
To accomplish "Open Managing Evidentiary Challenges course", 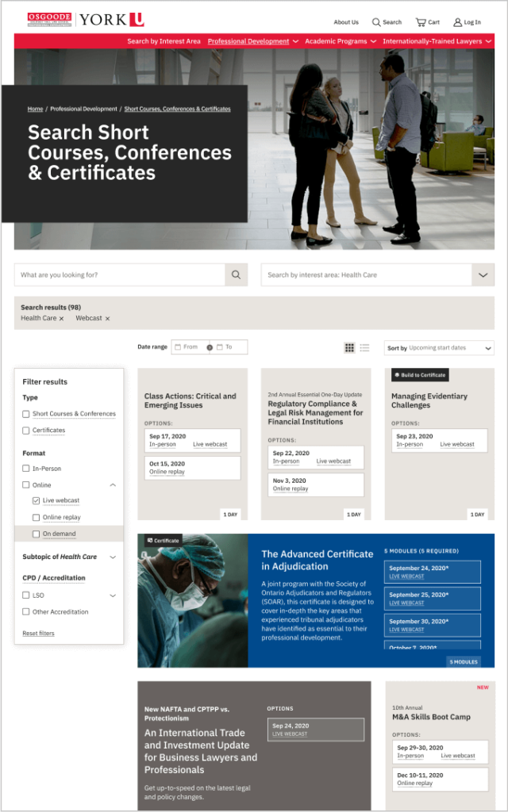I will click(x=429, y=400).
